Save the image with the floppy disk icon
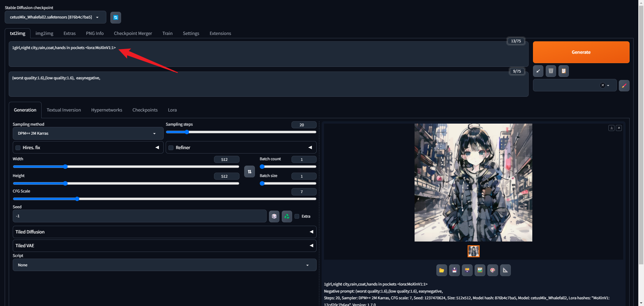Viewport: 644px width, 306px height. (x=454, y=270)
